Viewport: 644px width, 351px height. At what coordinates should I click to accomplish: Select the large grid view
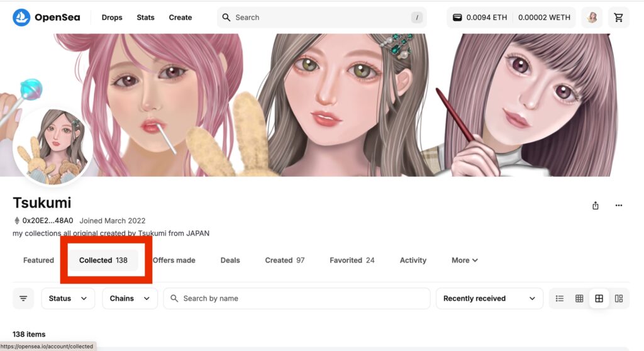(x=599, y=298)
